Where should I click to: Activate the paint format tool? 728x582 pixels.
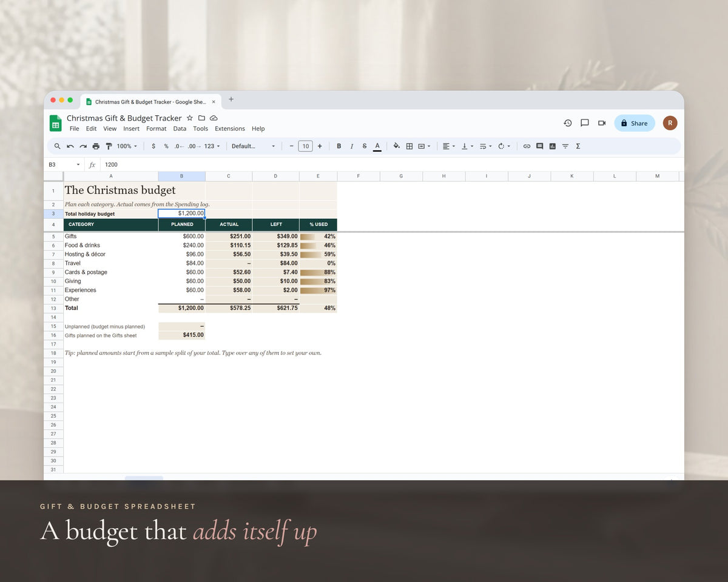click(x=109, y=146)
